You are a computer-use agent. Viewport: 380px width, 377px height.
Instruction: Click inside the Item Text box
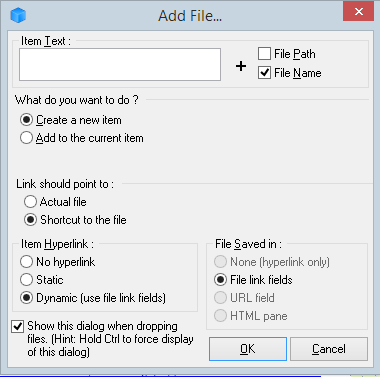120,64
